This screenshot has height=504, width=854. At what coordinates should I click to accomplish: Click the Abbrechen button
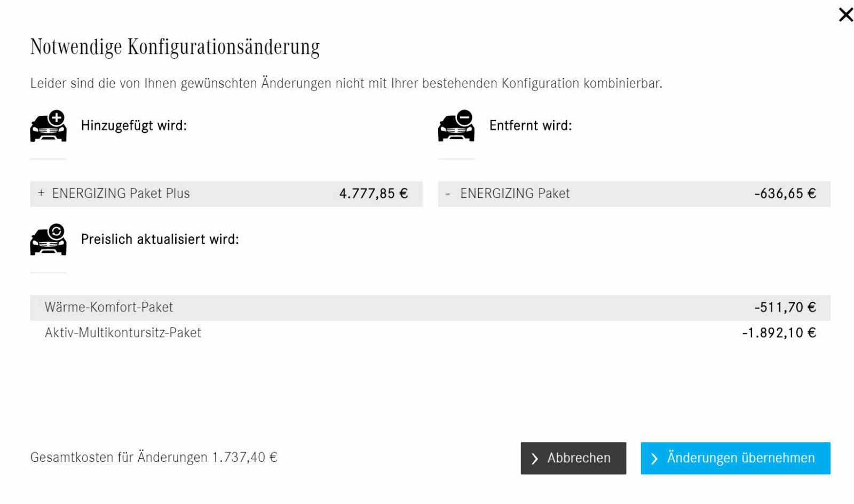573,458
